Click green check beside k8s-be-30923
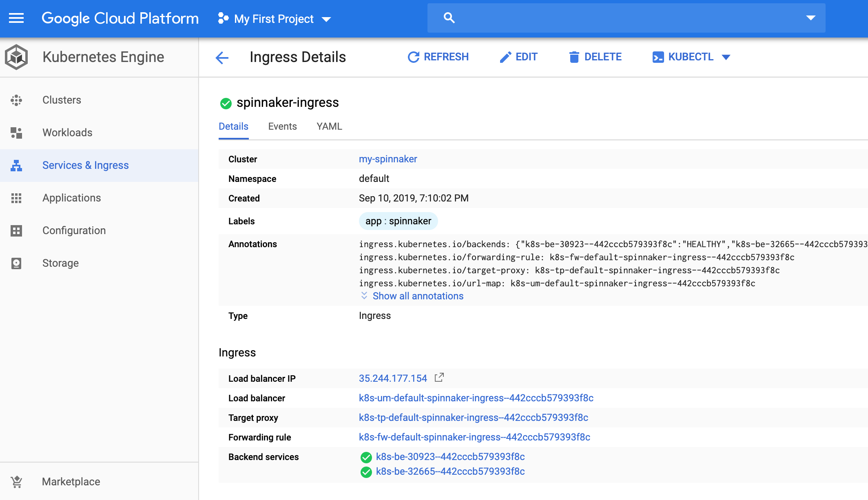Screen dimensions: 868x500 [366, 458]
